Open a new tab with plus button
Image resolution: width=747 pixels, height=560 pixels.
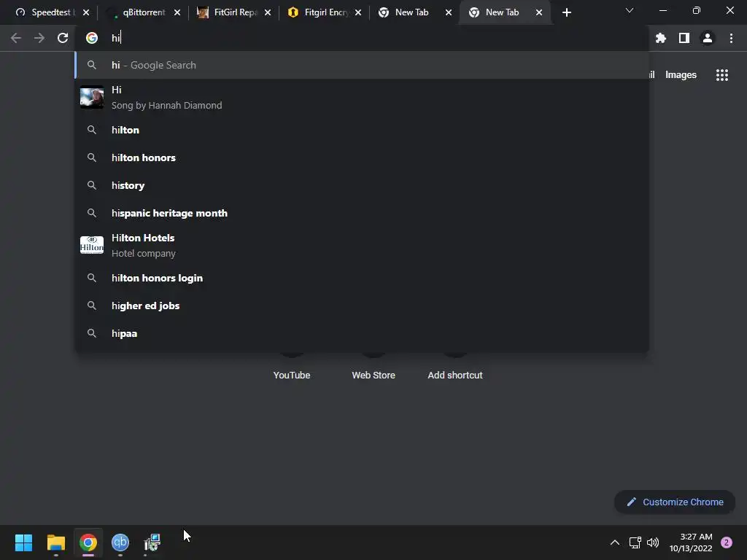click(x=566, y=12)
